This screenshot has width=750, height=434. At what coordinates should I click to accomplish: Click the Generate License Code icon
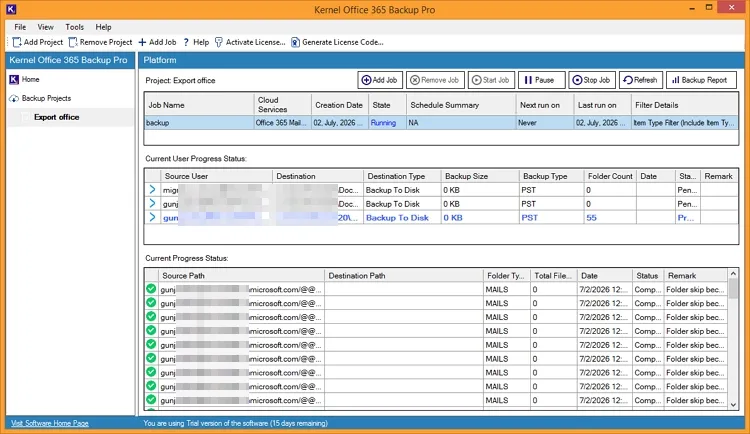click(x=295, y=42)
